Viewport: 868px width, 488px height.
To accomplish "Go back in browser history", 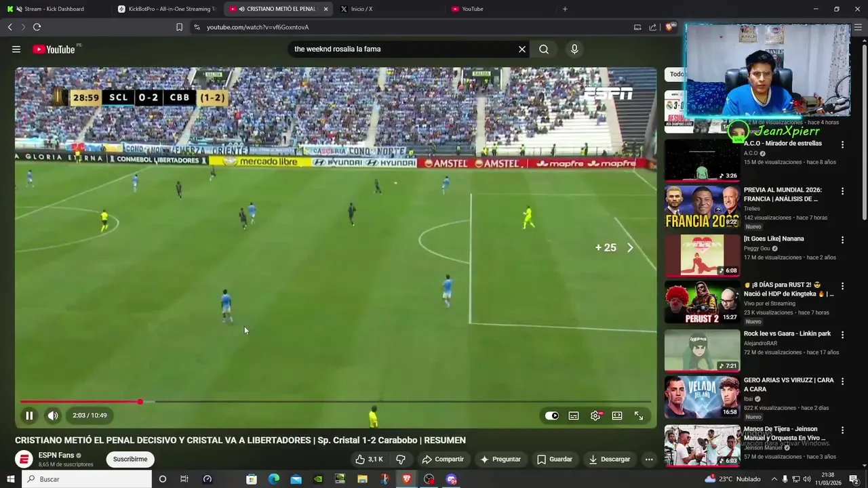I will (x=9, y=27).
